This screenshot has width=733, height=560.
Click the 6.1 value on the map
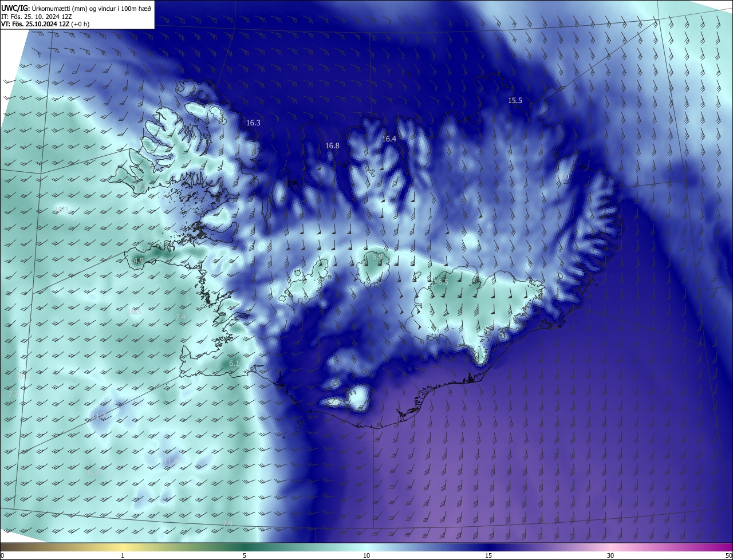[x=234, y=364]
